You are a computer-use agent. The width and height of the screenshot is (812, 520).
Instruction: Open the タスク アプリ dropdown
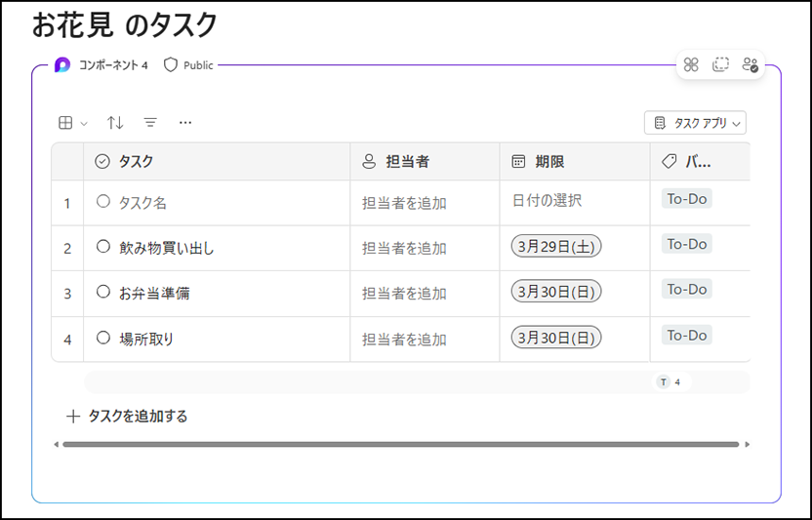pos(695,123)
